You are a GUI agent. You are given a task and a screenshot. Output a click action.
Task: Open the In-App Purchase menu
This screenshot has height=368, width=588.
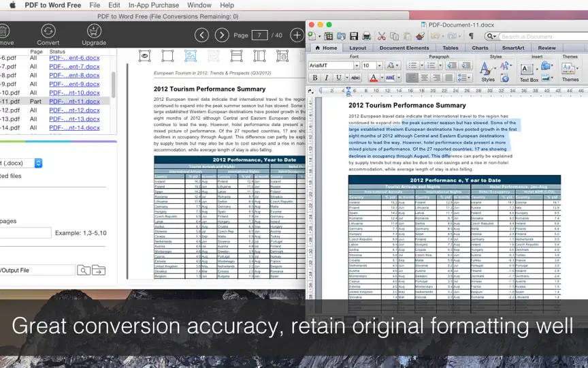click(x=154, y=5)
